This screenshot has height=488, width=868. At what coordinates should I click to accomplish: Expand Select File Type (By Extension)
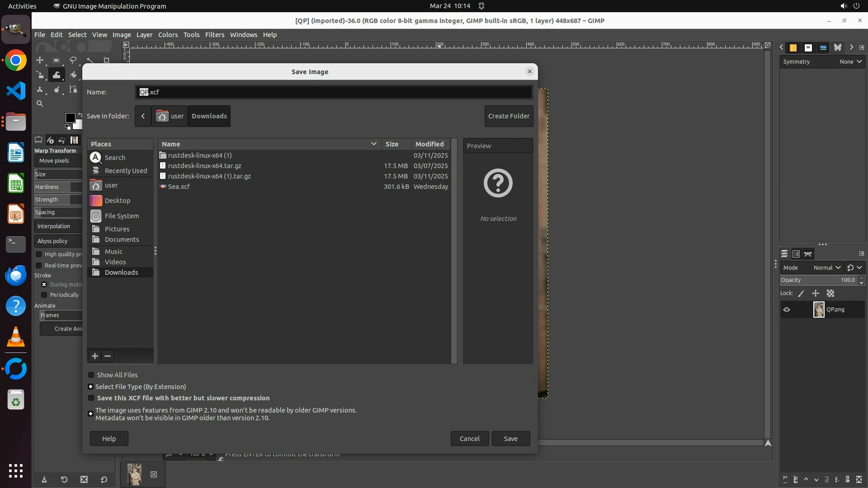click(x=91, y=387)
